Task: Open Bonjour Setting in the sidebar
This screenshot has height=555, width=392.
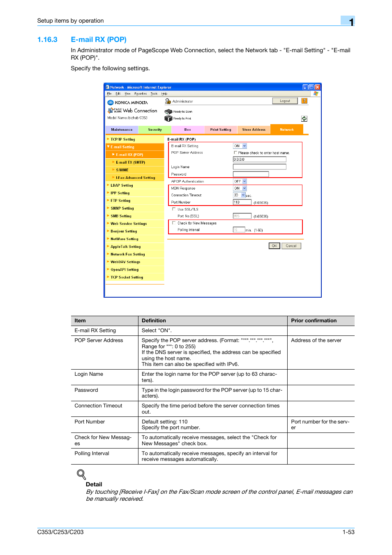Action: 135,231
